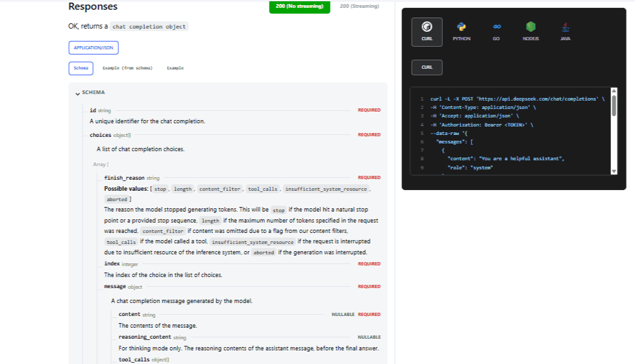Click scroll up arrow in code panel

coord(614,91)
